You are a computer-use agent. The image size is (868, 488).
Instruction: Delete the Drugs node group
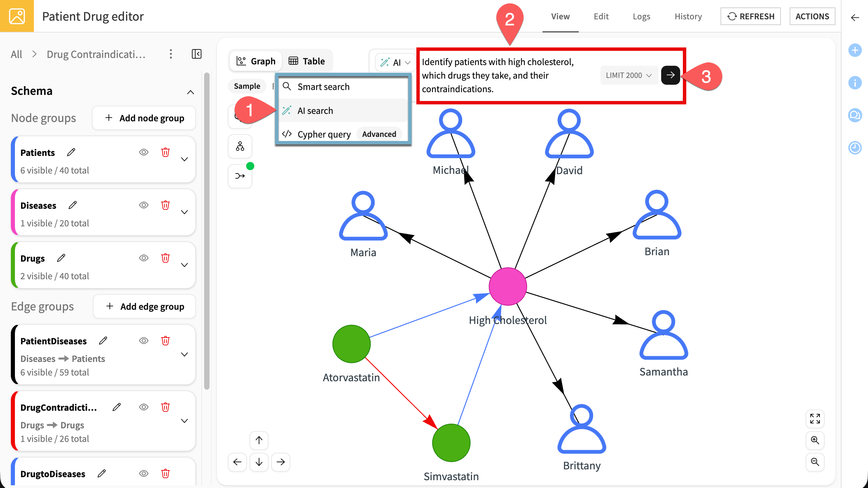[165, 258]
